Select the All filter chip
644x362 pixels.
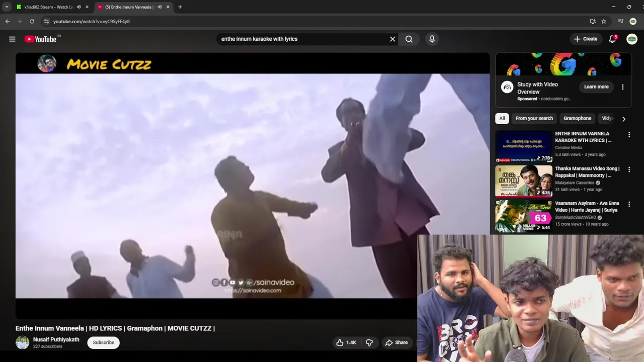(x=502, y=118)
